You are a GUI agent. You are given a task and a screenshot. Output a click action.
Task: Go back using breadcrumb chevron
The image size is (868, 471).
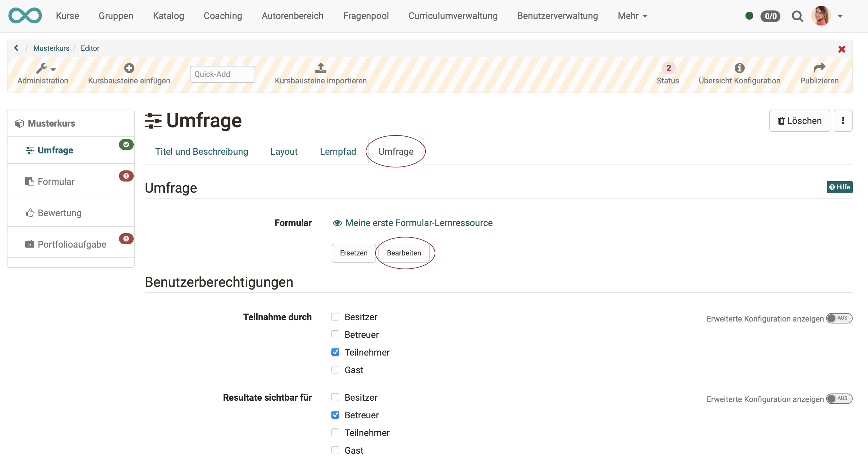[16, 48]
